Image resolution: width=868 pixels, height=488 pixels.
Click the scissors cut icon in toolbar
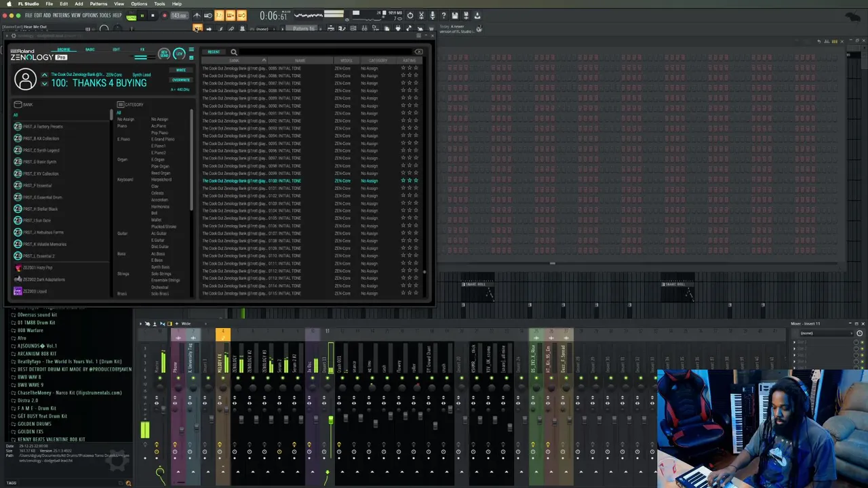click(421, 15)
